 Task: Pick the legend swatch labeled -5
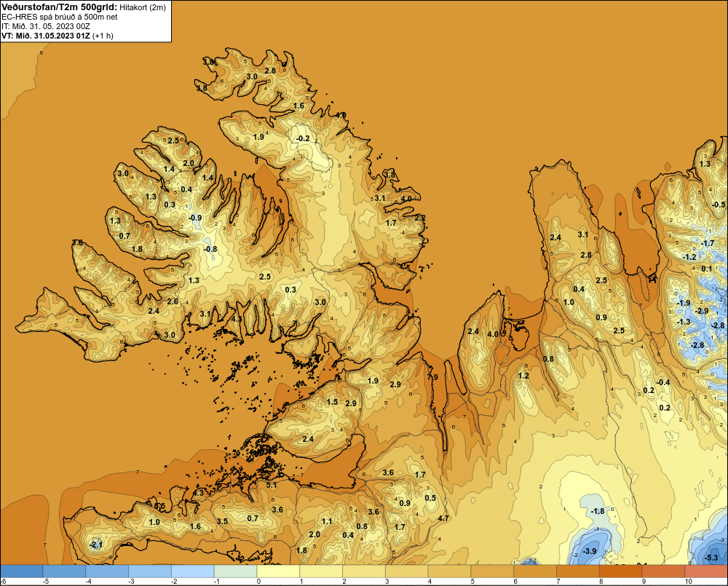[x=64, y=571]
